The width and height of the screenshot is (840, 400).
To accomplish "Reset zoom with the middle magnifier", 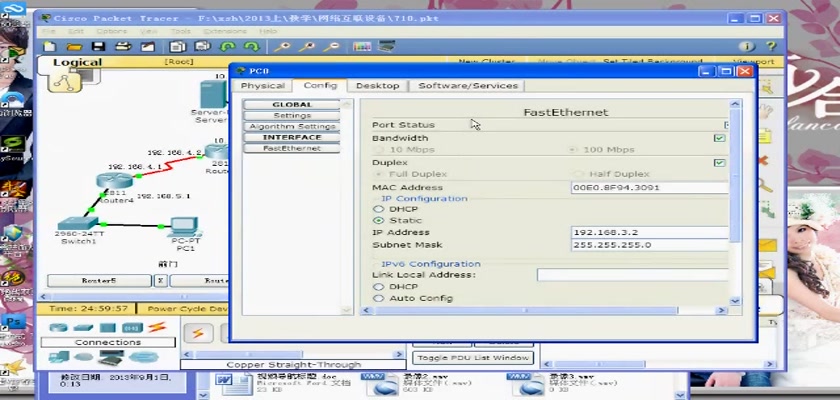I will [x=306, y=47].
